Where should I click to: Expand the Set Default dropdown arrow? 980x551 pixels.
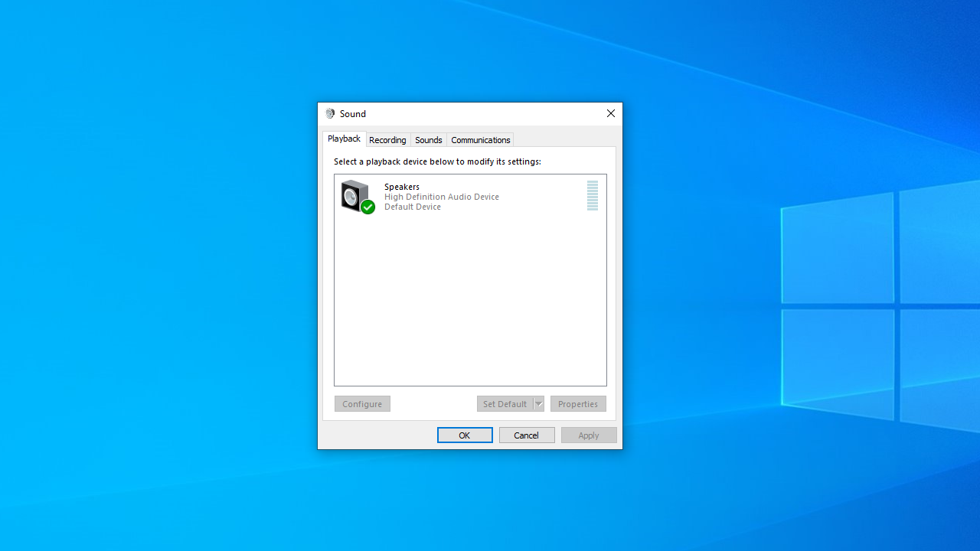[538, 404]
